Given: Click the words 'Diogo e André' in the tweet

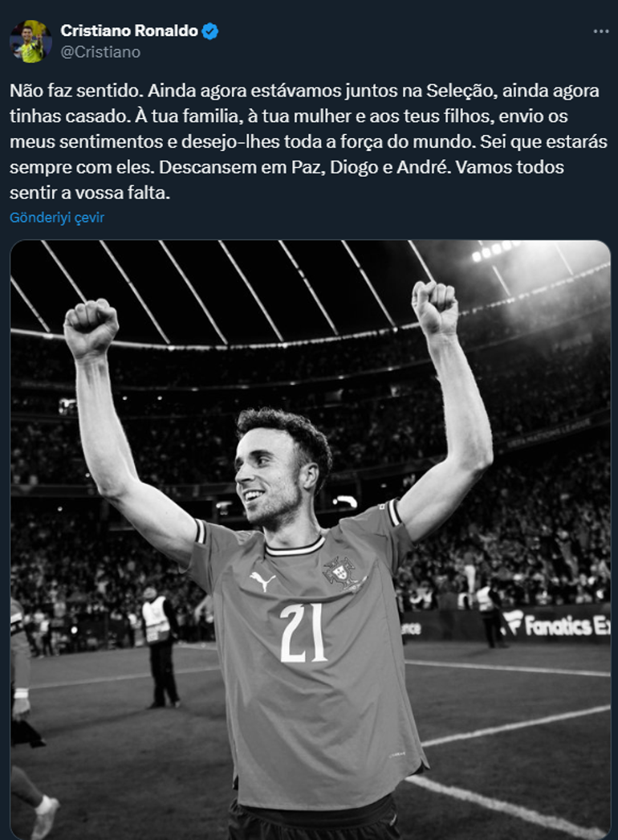Looking at the screenshot, I should [x=388, y=167].
